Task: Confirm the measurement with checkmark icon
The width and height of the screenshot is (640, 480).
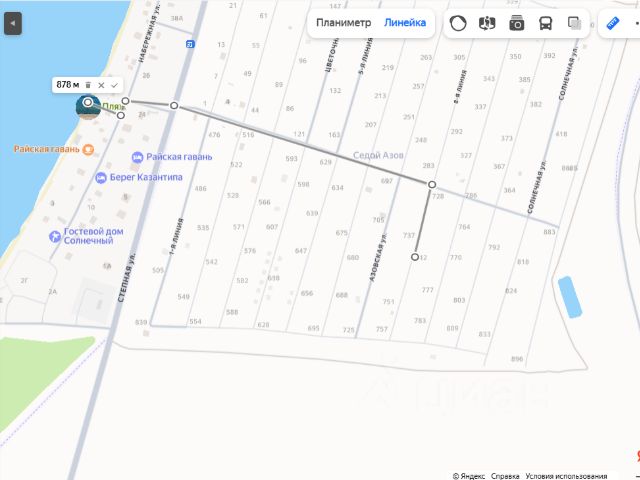Action: (x=114, y=85)
